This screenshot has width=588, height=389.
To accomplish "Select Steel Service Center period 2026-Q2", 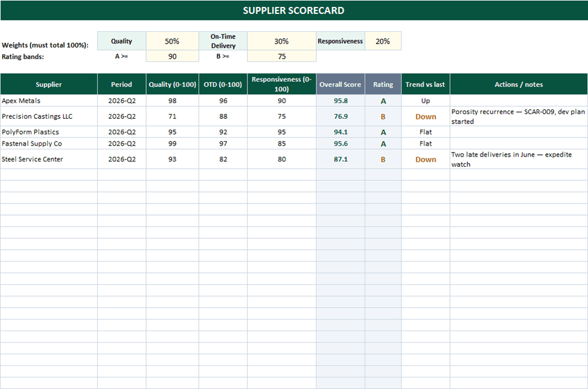I will pyautogui.click(x=122, y=159).
